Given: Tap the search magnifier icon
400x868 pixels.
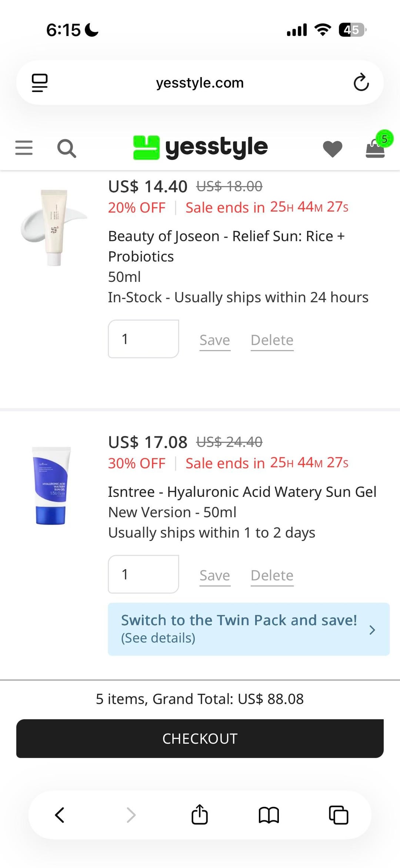Looking at the screenshot, I should click(x=67, y=148).
